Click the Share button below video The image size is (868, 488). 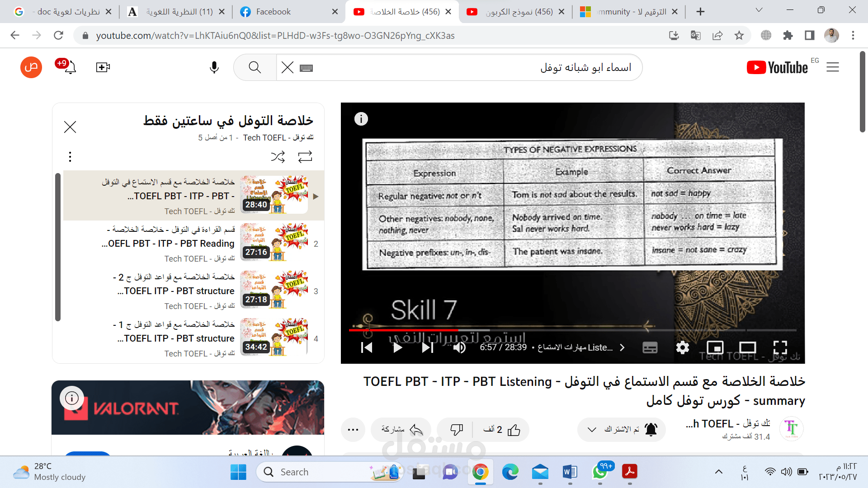click(x=401, y=430)
